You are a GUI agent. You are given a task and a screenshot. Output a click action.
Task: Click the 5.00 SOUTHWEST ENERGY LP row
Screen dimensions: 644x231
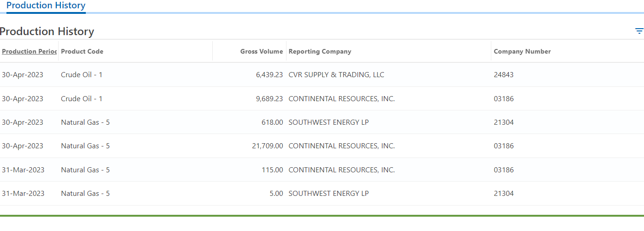(x=322, y=194)
